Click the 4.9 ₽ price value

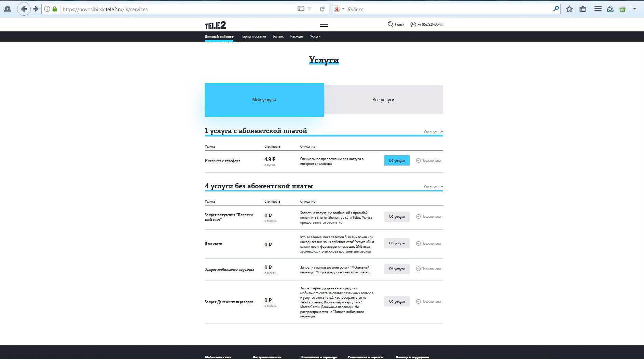[270, 159]
